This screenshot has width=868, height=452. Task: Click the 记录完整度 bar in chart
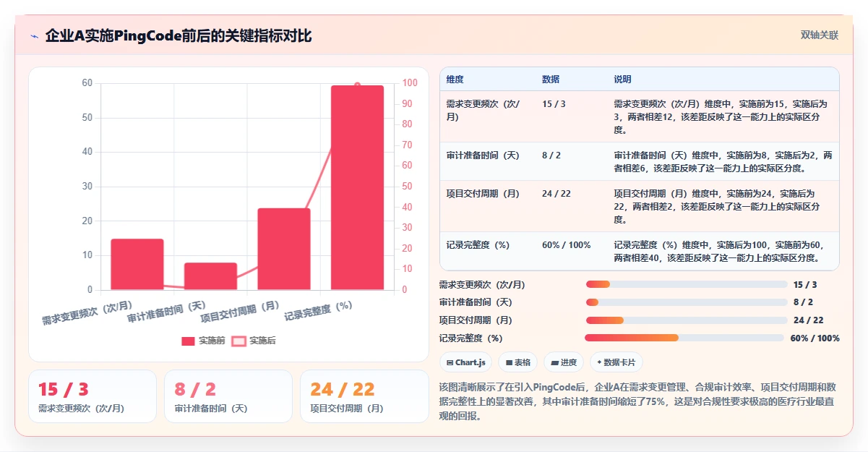[357, 188]
